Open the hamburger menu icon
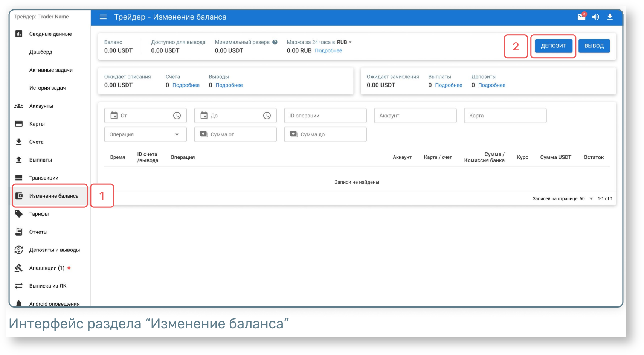644x355 pixels. point(103,17)
